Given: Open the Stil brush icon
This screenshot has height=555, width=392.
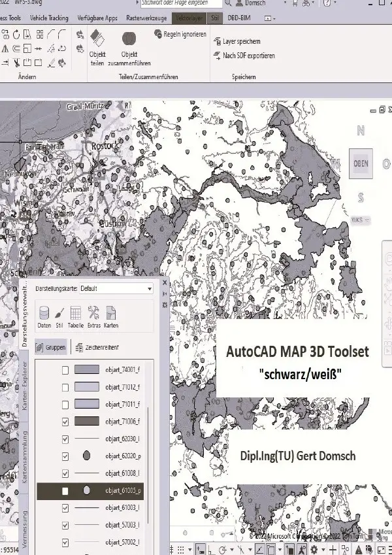Looking at the screenshot, I should point(59,317).
